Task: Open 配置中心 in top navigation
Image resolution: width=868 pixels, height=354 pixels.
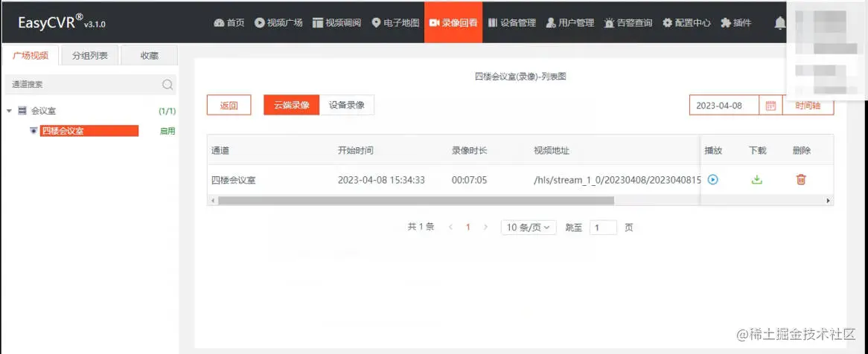Action: click(x=687, y=22)
